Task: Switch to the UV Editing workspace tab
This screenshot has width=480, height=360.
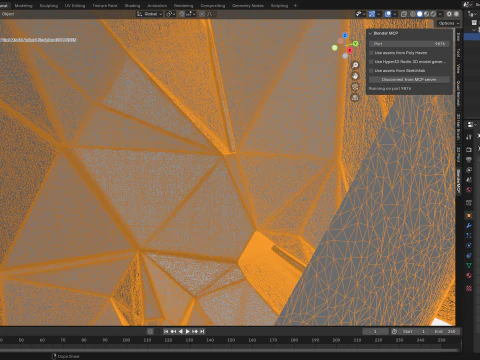Action: pos(75,6)
